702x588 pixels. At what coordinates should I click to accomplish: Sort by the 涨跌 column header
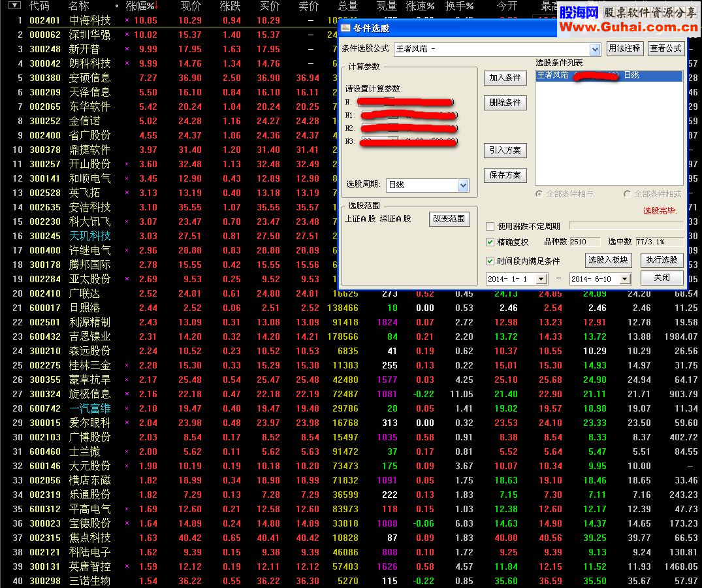[231, 7]
